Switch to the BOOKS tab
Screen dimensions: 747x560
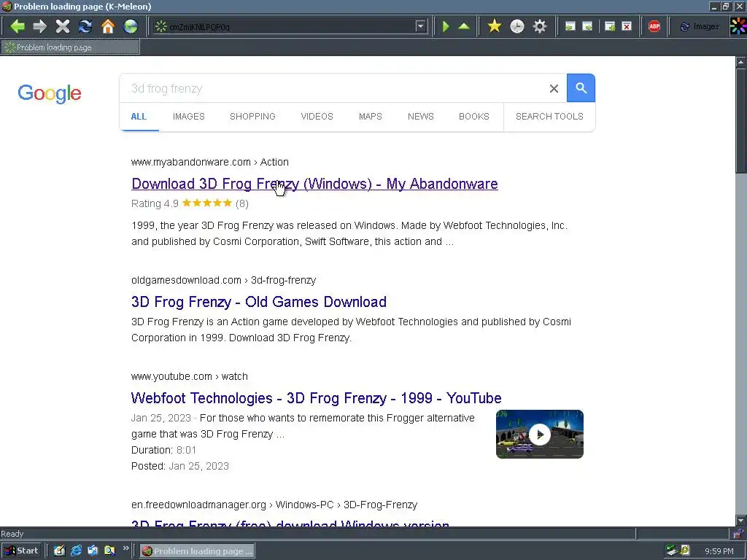pos(474,117)
